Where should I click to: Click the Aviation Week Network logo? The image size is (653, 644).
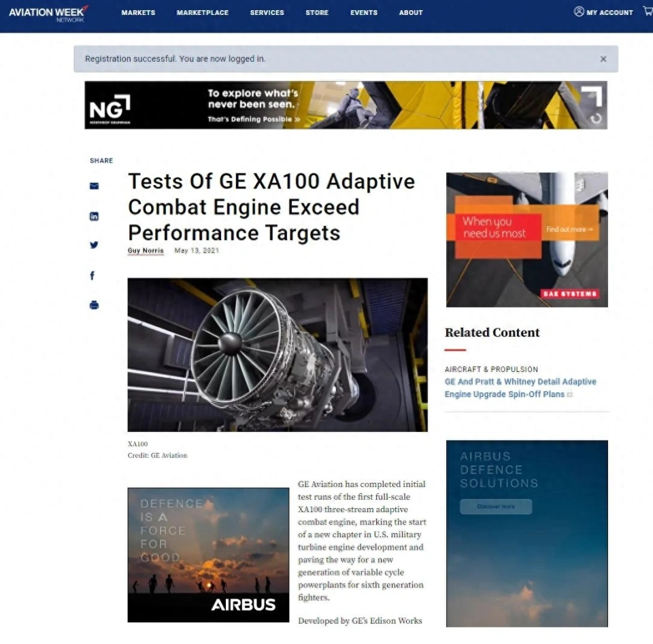point(48,14)
